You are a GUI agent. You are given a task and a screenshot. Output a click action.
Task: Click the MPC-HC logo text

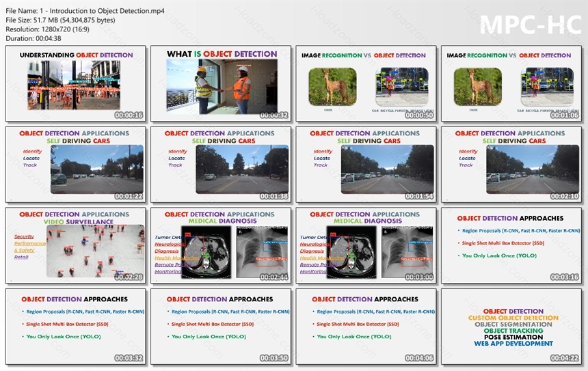point(531,25)
